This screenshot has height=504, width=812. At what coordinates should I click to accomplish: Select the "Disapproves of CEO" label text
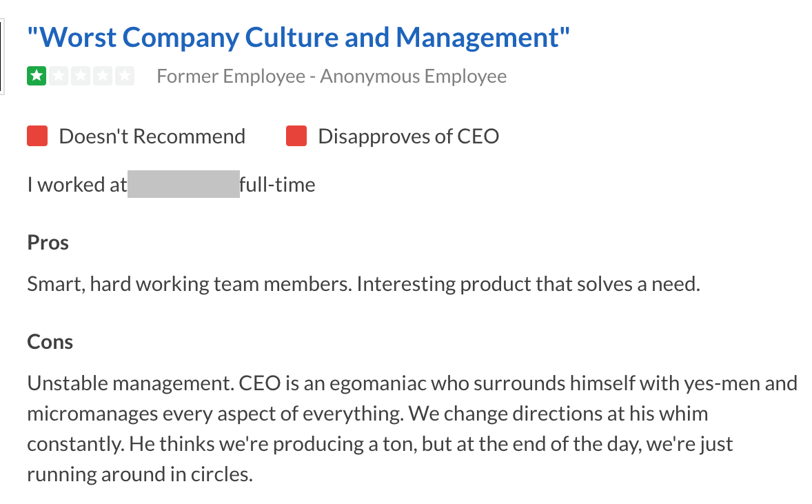coord(408,137)
